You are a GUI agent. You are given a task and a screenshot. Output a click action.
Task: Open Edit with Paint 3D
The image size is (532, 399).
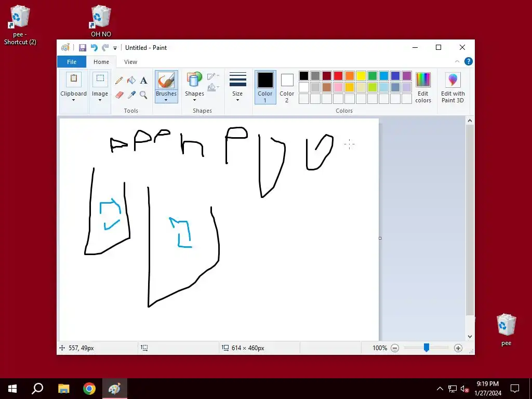point(453,88)
